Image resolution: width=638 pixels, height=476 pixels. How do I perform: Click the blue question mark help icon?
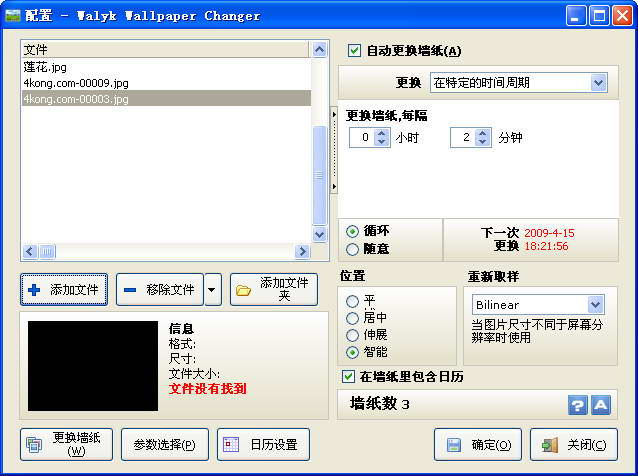[x=577, y=405]
